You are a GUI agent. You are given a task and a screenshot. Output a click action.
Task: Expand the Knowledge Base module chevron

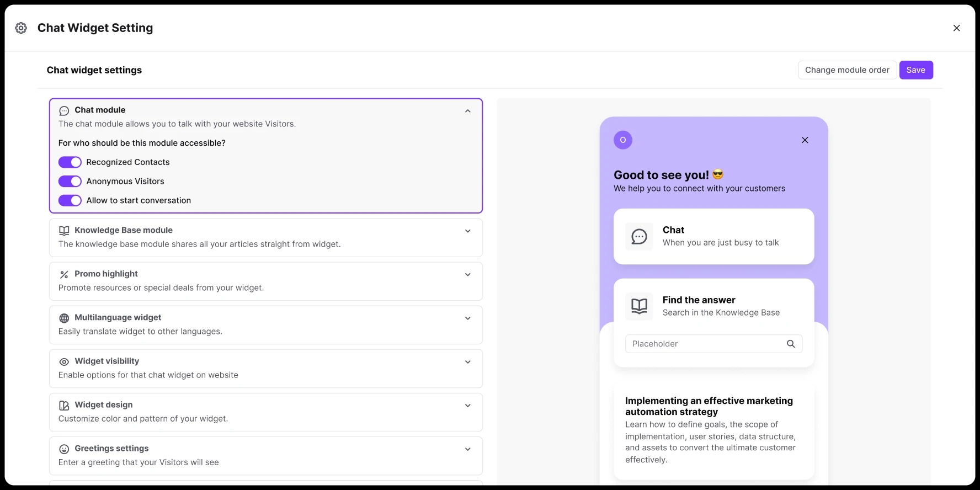coord(468,231)
